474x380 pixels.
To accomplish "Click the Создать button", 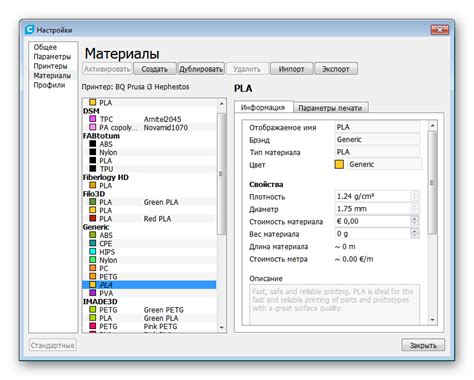I will tap(155, 69).
